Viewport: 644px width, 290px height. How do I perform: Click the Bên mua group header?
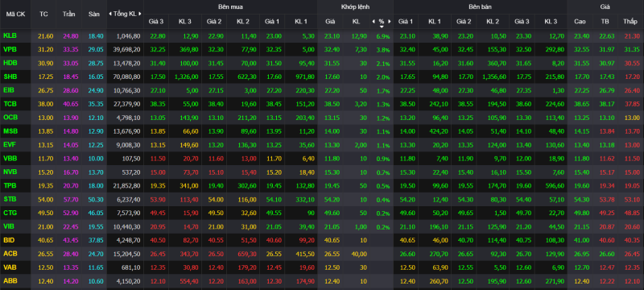pyautogui.click(x=230, y=6)
